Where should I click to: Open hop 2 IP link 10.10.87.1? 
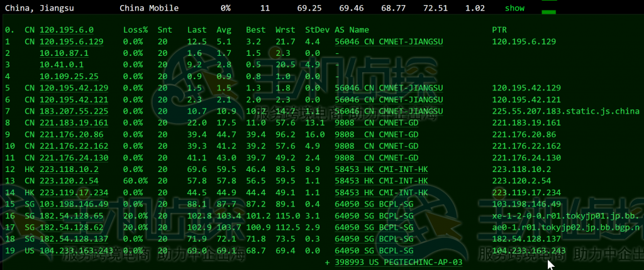(64, 53)
